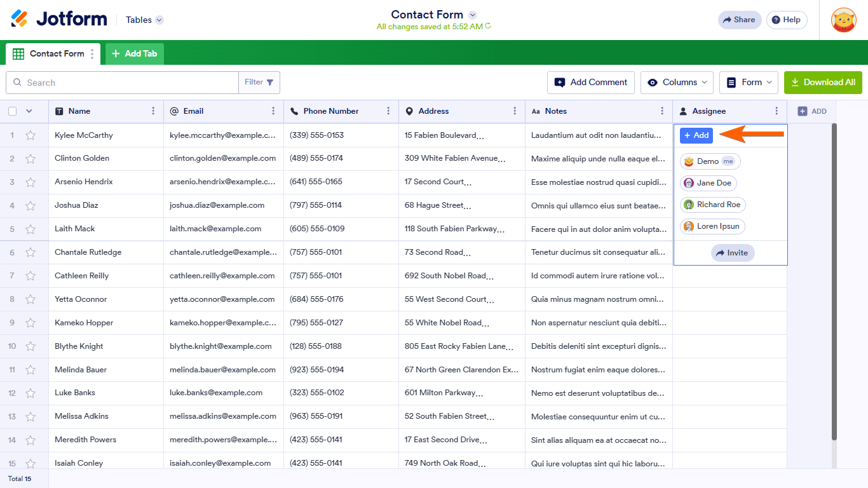This screenshot has height=488, width=868.
Task: Star the Clinton Golden row
Action: pos(31,159)
